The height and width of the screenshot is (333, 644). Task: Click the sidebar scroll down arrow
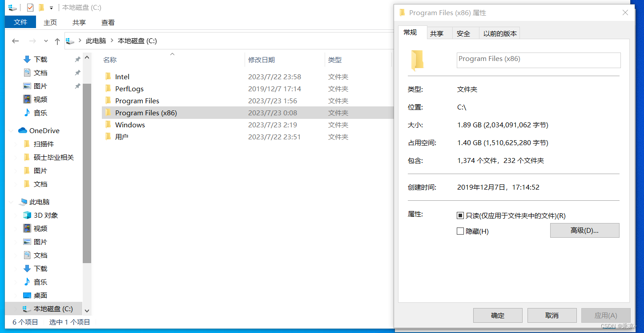click(87, 311)
